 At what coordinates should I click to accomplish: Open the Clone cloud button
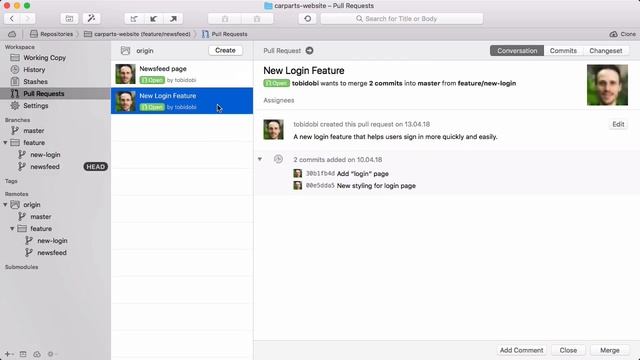point(622,34)
